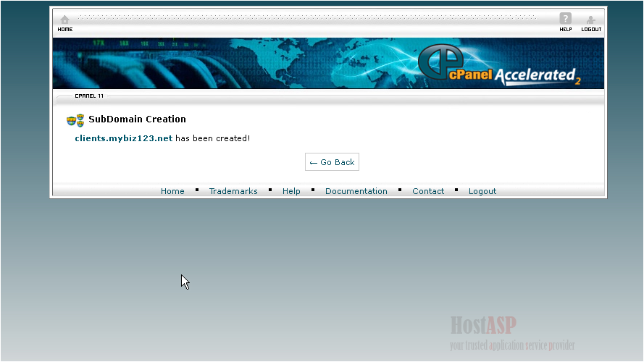The image size is (644, 362).
Task: Click the CPANEL 11 section label
Action: 89,96
